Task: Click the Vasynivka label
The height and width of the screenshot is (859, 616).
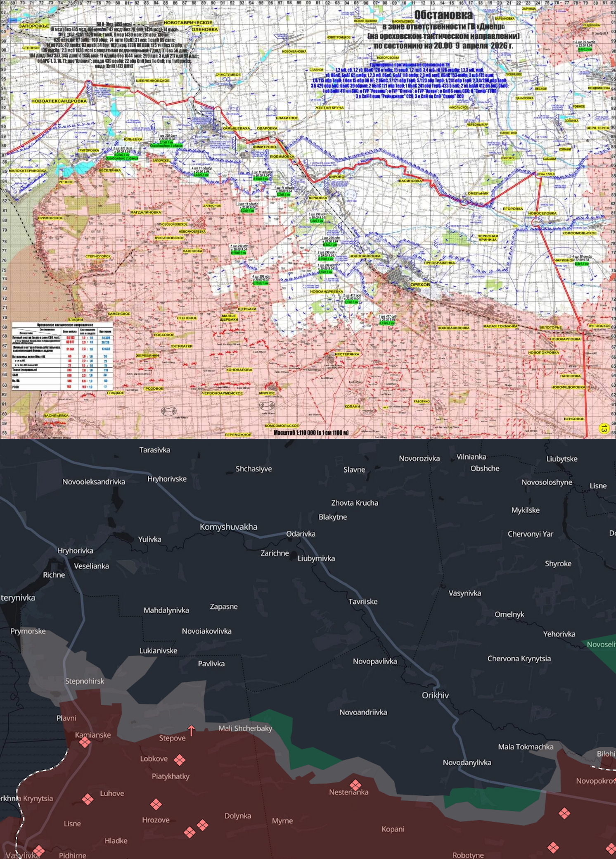Action: coord(465,593)
